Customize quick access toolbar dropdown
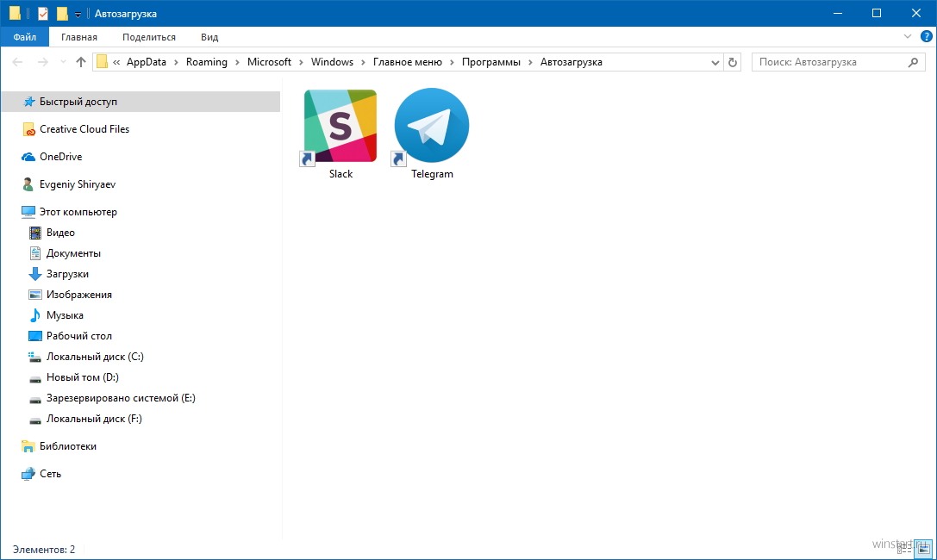 (x=78, y=15)
